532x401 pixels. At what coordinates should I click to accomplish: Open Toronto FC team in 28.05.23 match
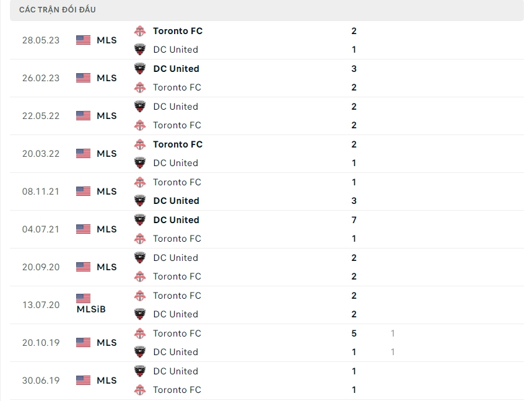click(178, 31)
